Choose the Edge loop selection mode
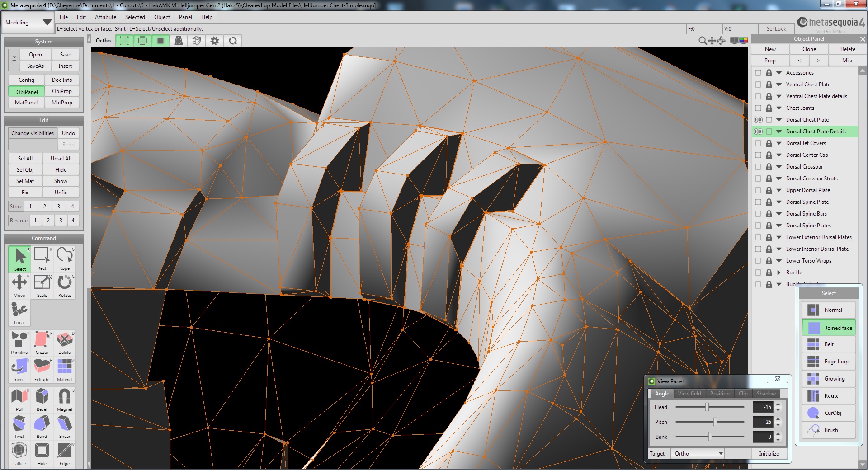This screenshot has height=470, width=868. [829, 362]
